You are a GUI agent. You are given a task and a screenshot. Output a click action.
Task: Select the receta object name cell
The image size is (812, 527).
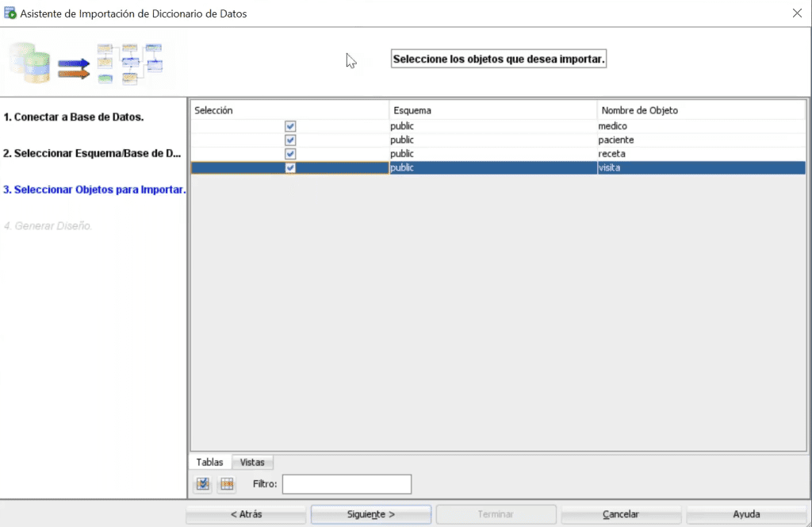(701, 154)
